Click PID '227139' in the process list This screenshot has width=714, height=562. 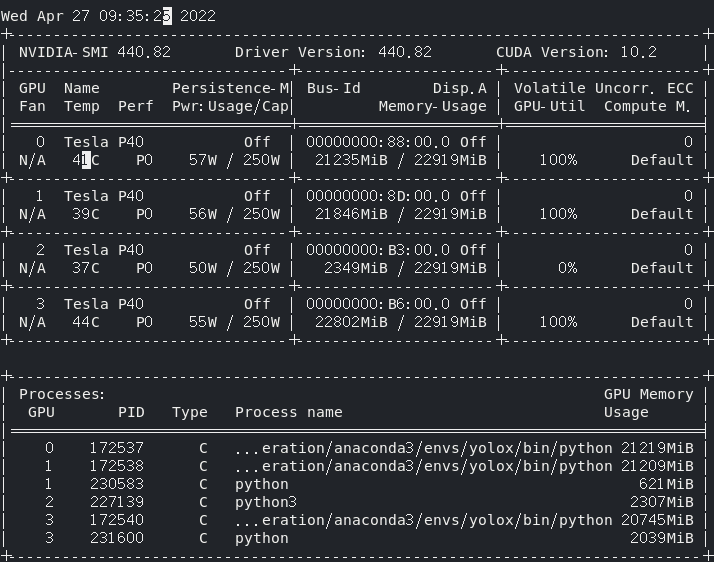117,502
